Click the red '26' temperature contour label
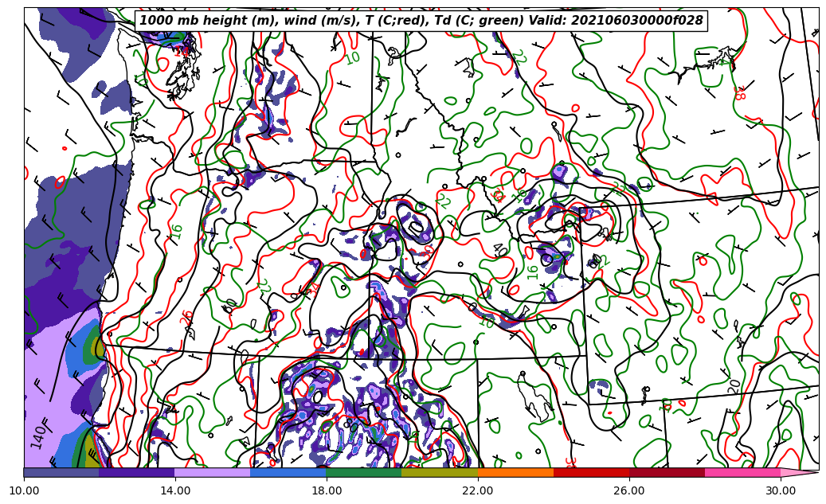Screen dimensions: 826x504 186,318
